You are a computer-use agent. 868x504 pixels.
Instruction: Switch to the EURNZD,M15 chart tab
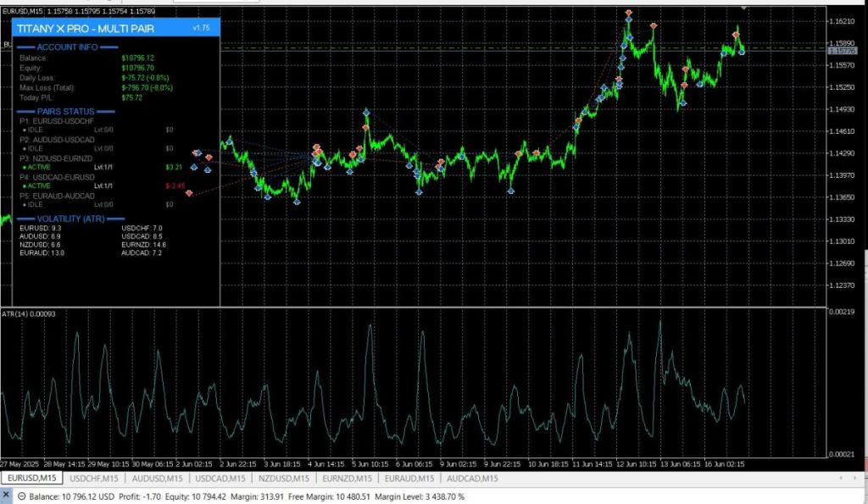(x=347, y=478)
